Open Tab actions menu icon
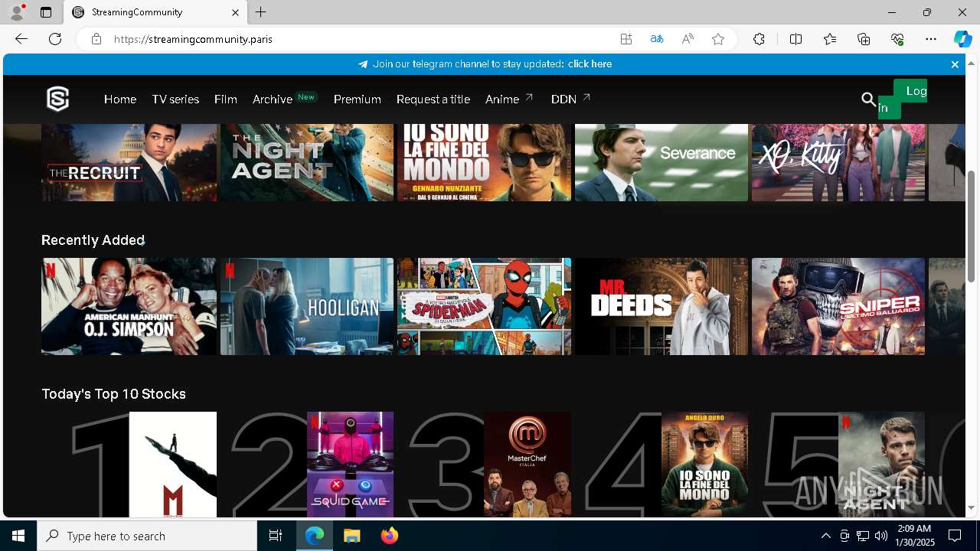980x551 pixels. 46,12
